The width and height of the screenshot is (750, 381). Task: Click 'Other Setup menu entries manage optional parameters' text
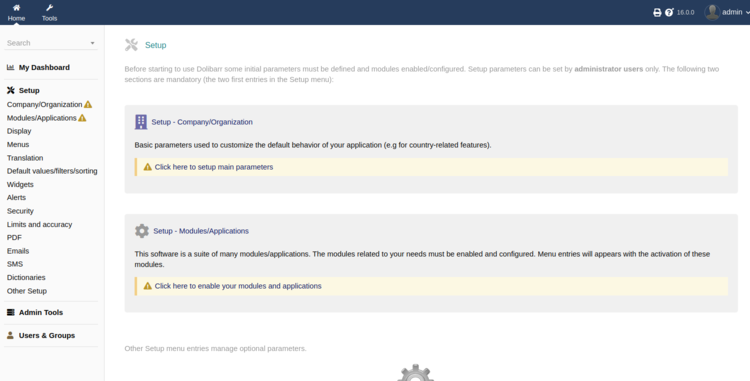[x=215, y=348]
